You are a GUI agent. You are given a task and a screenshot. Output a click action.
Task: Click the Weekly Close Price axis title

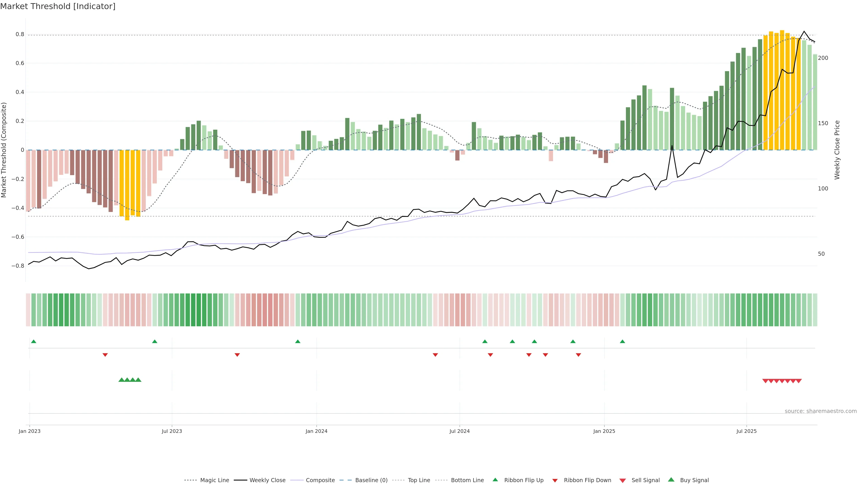click(x=837, y=150)
